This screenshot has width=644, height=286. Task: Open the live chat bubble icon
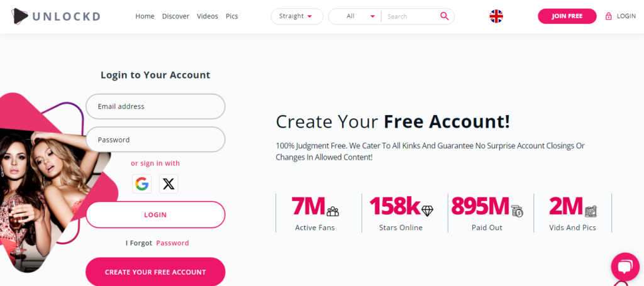tap(625, 267)
